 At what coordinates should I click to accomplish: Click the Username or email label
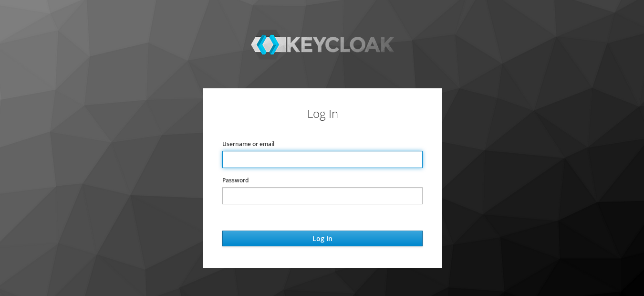[248, 144]
